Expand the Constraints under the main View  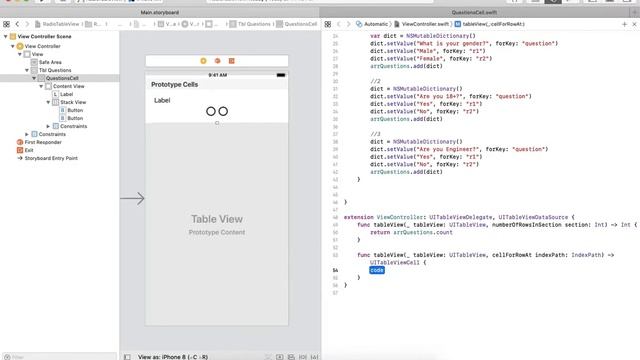click(27, 134)
